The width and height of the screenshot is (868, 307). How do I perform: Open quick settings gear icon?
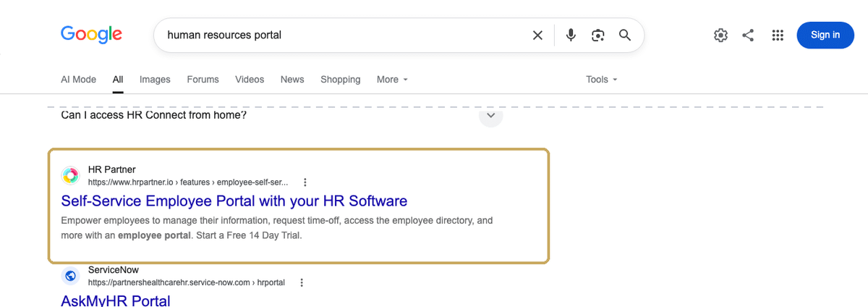720,35
